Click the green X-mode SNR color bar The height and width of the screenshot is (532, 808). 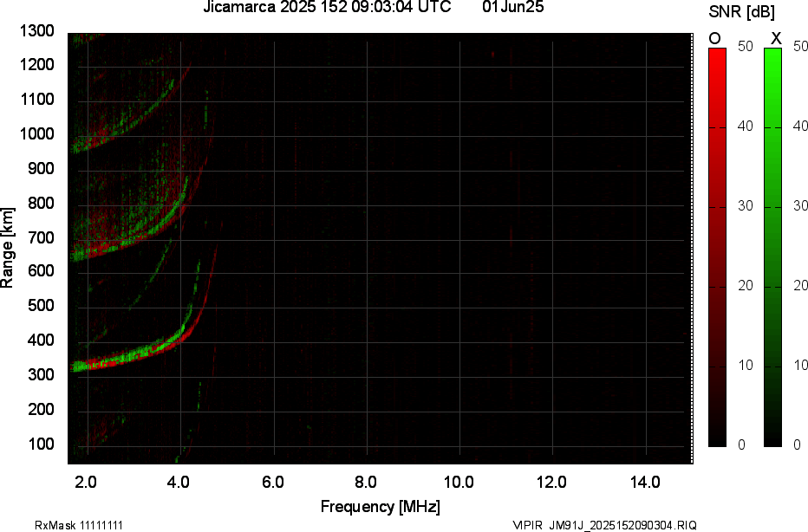click(x=772, y=247)
